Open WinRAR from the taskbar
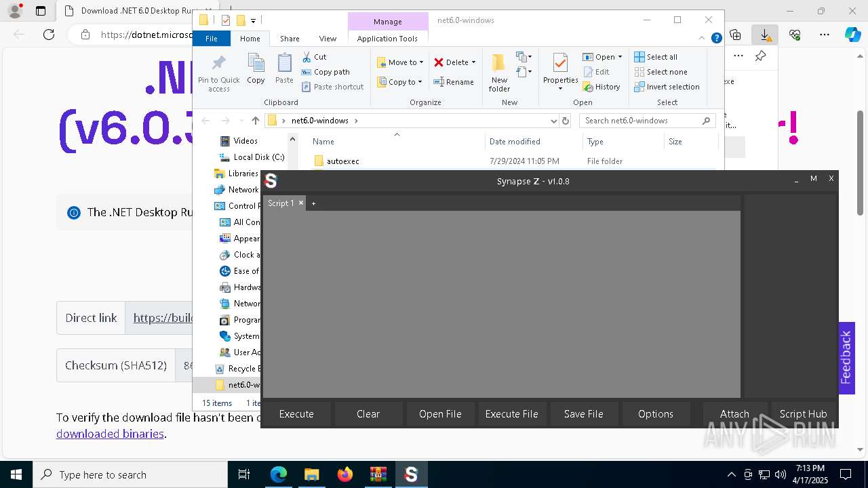The image size is (868, 488). [x=378, y=474]
